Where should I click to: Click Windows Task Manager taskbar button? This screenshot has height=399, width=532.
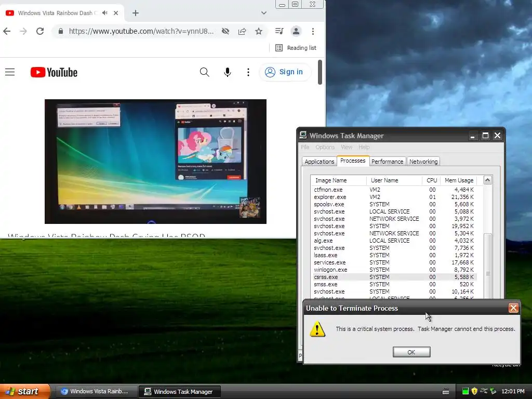(180, 392)
